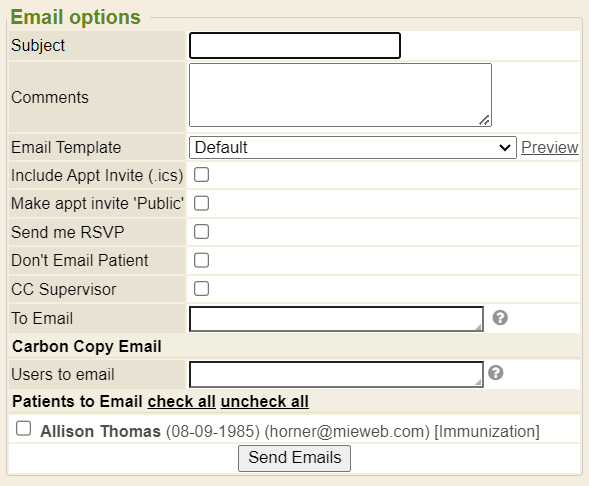Tick the Make appt invite 'Public' checkbox
Screen dimensions: 589x486
click(201, 203)
